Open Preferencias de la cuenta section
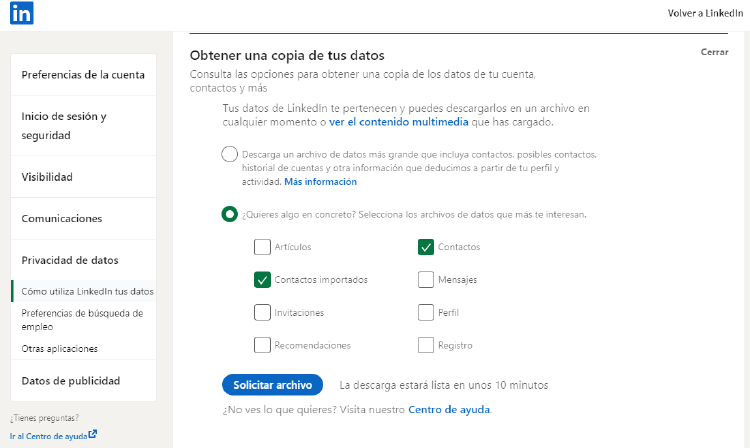Viewport: 750px width, 448px height. pos(83,75)
